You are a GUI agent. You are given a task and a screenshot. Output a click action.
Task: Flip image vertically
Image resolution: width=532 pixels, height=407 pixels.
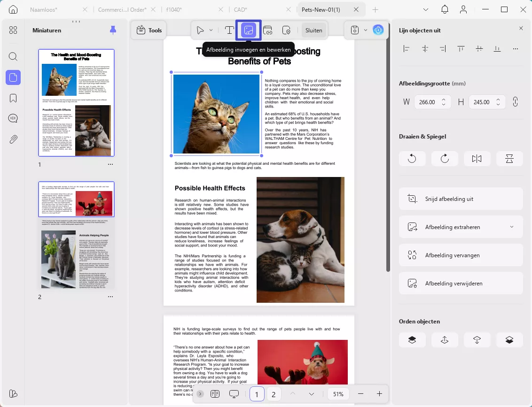click(509, 159)
